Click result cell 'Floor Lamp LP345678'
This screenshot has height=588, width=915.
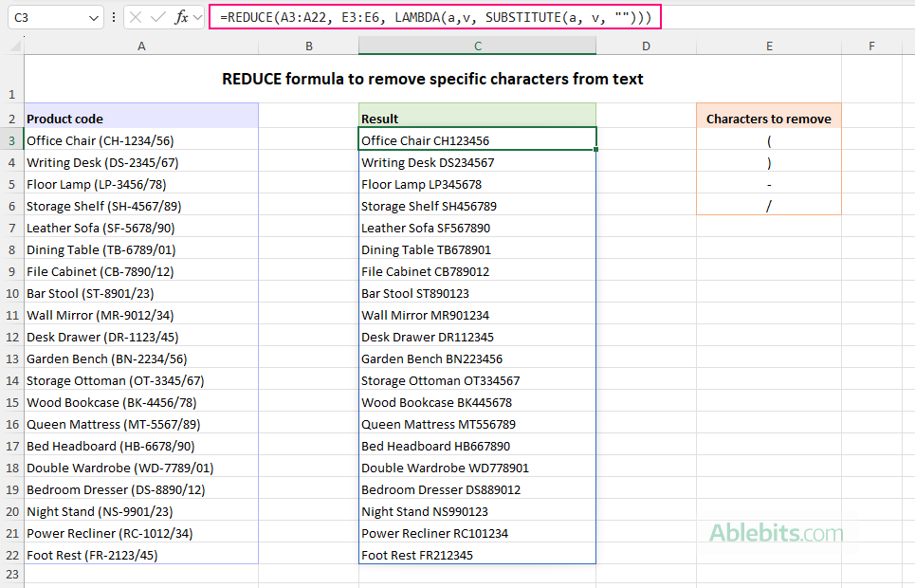click(x=477, y=184)
